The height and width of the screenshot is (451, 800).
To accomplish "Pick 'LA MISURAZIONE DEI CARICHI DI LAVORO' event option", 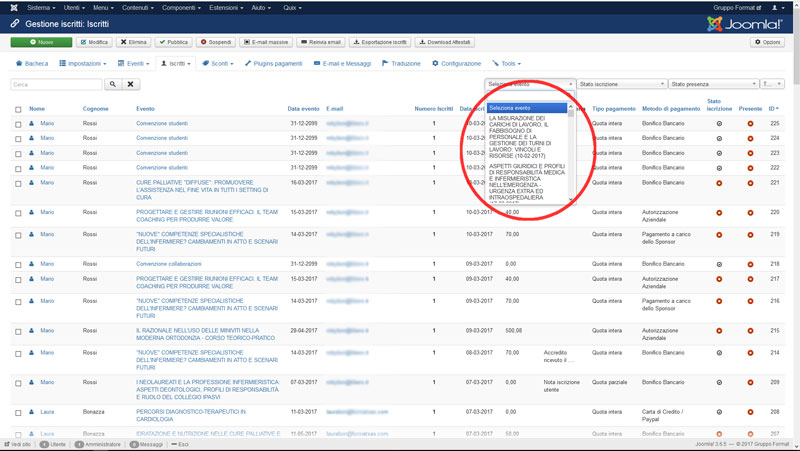I will tap(527, 137).
